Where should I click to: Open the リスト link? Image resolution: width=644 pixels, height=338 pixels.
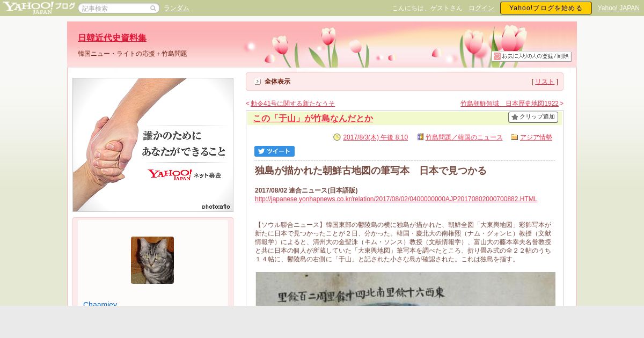[545, 82]
